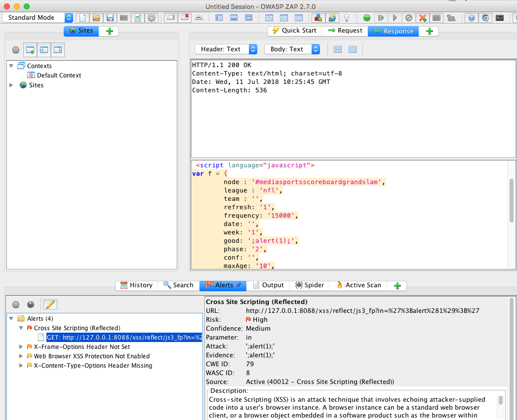The image size is (517, 420).
Task: Click the Continue (play) breakpoint button
Action: click(395, 18)
